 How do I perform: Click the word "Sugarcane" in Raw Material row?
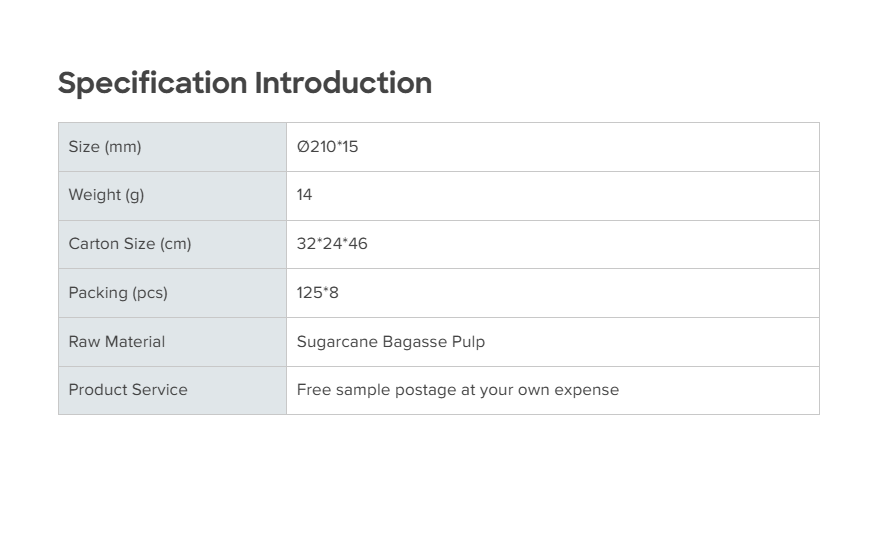point(337,342)
